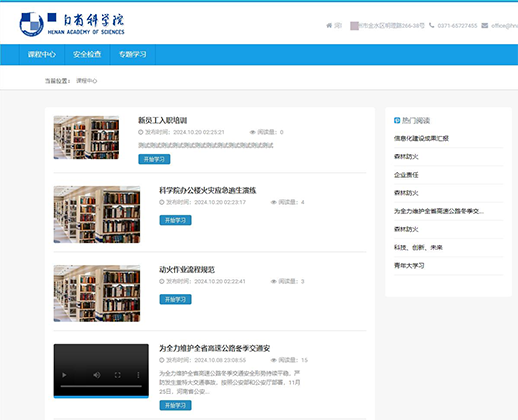This screenshot has width=518, height=420.
Task: Click 开始学习 for 新员工入职培训
Action: [x=154, y=159]
